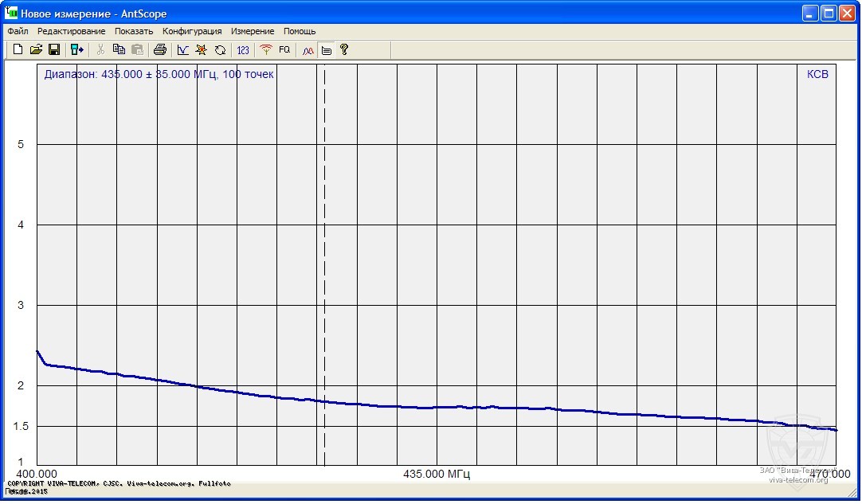The height and width of the screenshot is (504, 862).
Task: Click the continuous refresh loop icon
Action: click(221, 50)
